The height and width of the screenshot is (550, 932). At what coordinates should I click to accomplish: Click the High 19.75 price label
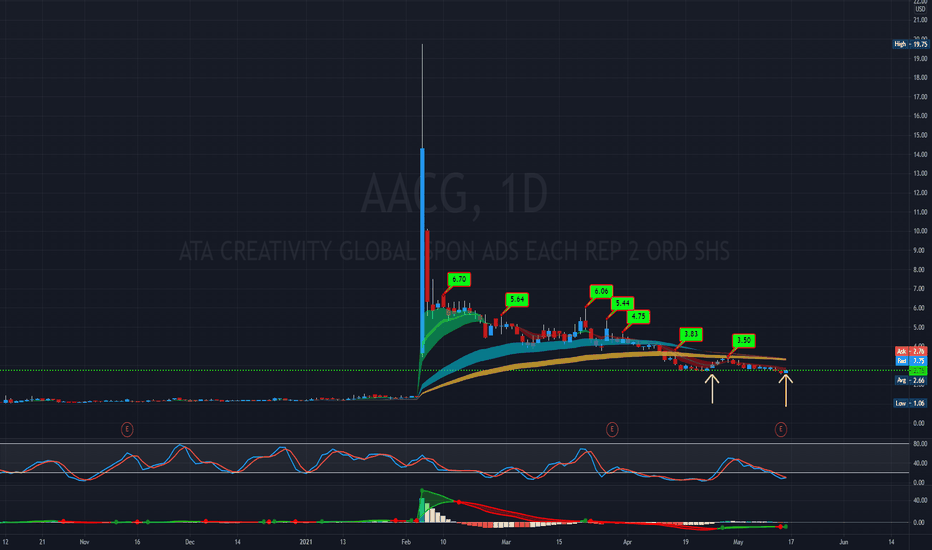point(911,44)
